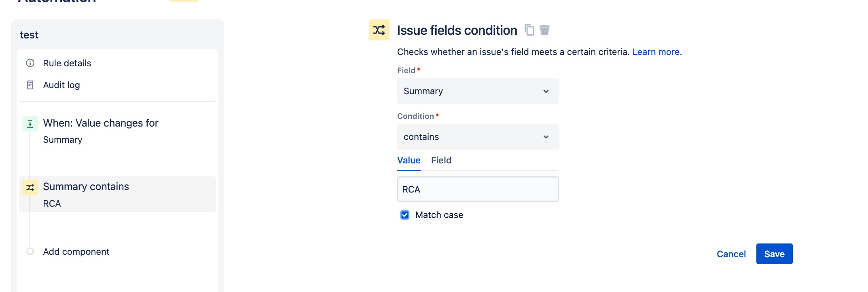Click the duplicate icon beside Issue fields condition title
Screen dimensions: 868x292
pos(530,30)
